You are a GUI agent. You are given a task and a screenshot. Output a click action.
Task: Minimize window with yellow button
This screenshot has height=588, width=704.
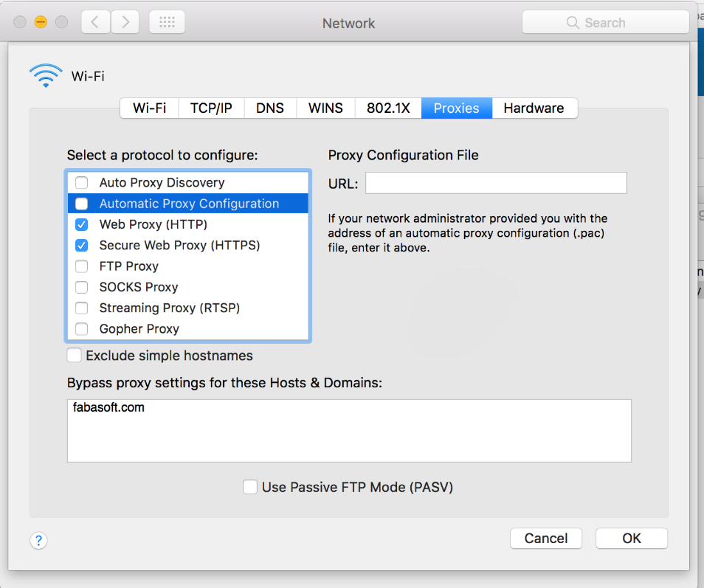click(x=41, y=22)
